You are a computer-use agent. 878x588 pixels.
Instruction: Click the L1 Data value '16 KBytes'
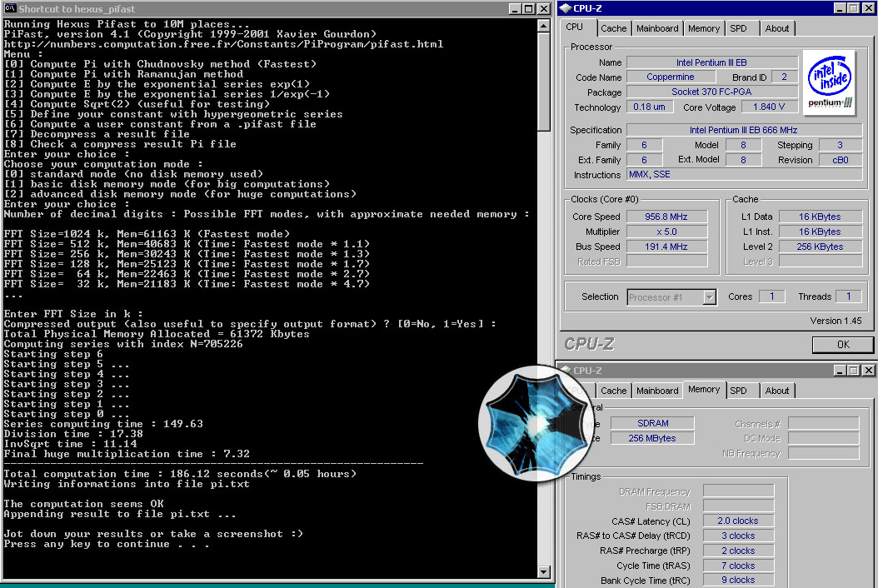pos(820,217)
